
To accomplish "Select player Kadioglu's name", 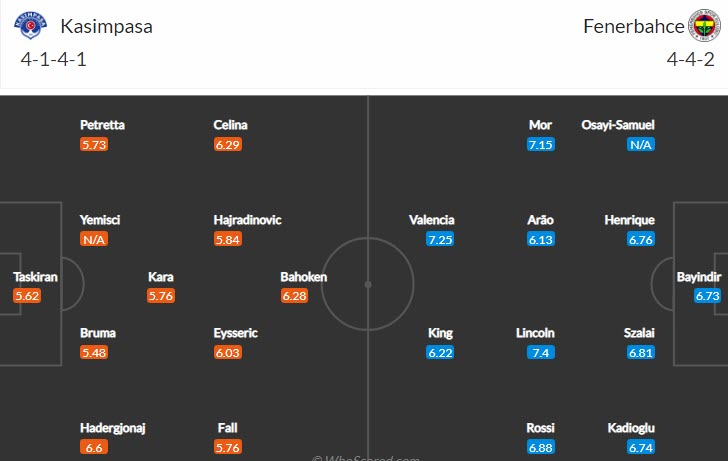I will [x=631, y=428].
